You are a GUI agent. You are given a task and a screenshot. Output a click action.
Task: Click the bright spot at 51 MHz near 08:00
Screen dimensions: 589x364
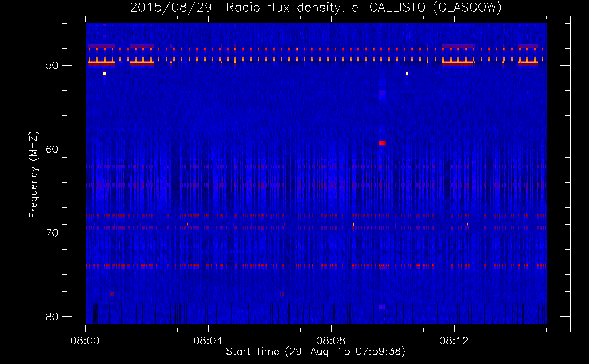(x=104, y=74)
